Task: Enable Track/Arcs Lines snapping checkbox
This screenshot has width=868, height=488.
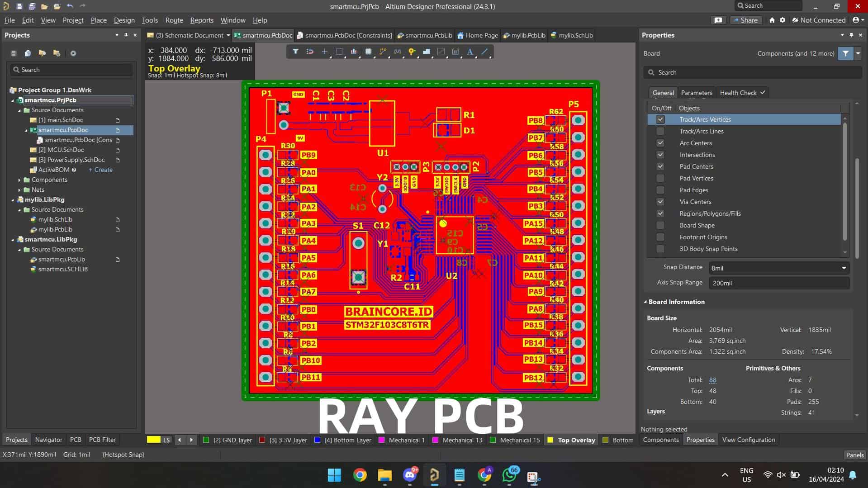Action: click(660, 131)
